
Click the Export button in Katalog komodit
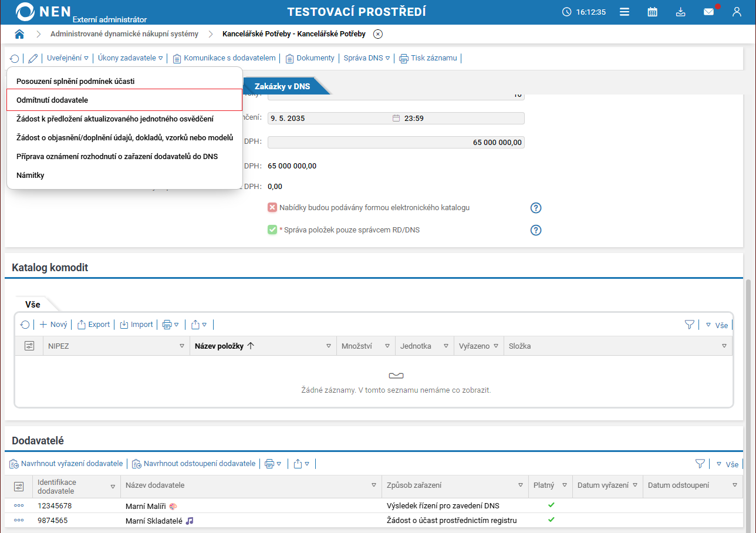pyautogui.click(x=94, y=325)
